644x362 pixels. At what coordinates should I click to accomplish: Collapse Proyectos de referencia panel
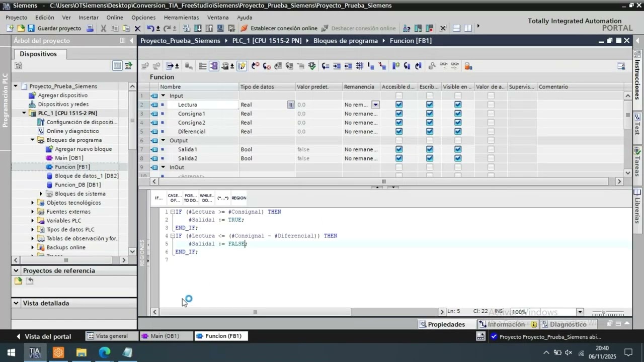click(x=16, y=270)
